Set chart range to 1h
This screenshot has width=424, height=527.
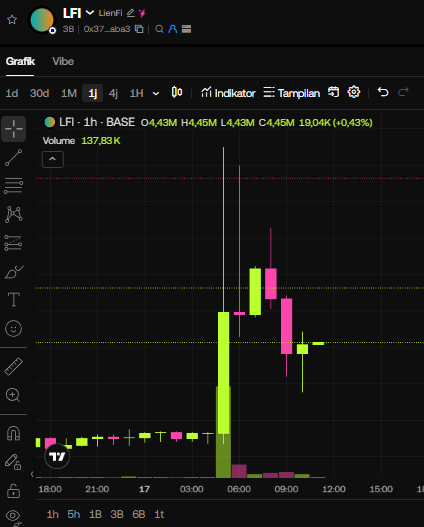(52, 514)
